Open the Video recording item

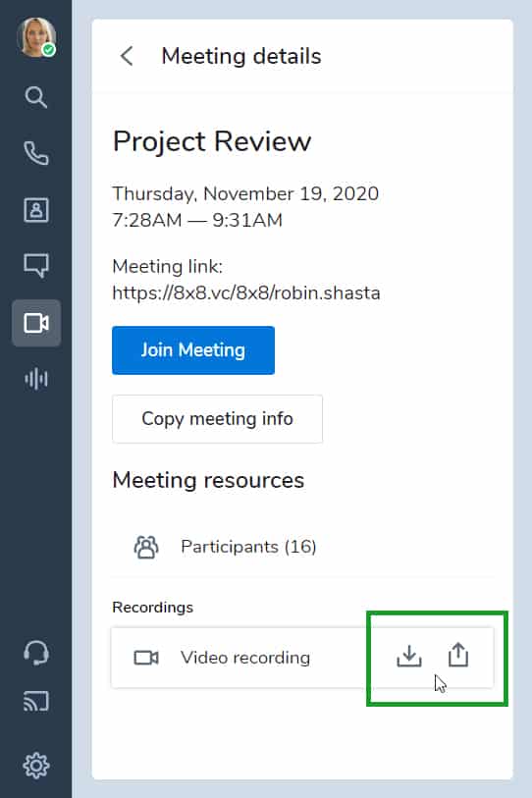[x=244, y=658]
